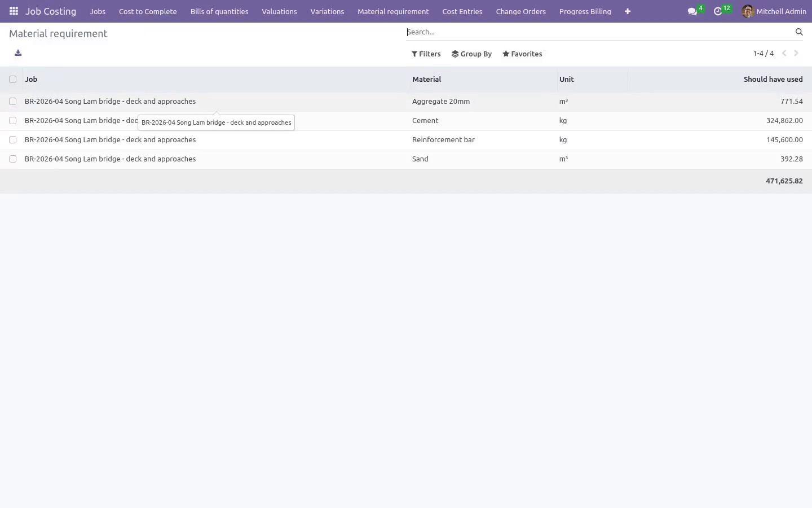Open the Variations menu
The height and width of the screenshot is (508, 812).
click(327, 11)
